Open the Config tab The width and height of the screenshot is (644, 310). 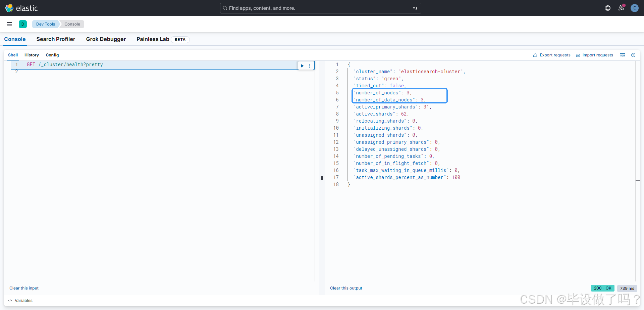(52, 55)
